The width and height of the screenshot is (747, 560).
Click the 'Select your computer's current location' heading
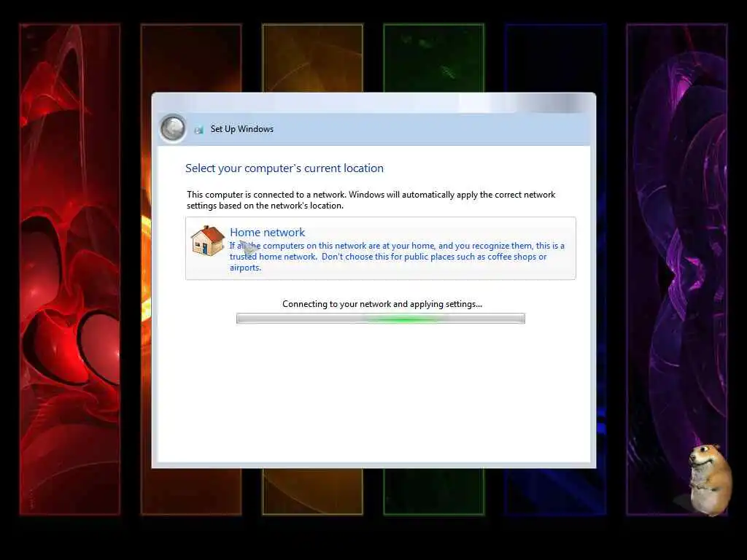coord(285,168)
